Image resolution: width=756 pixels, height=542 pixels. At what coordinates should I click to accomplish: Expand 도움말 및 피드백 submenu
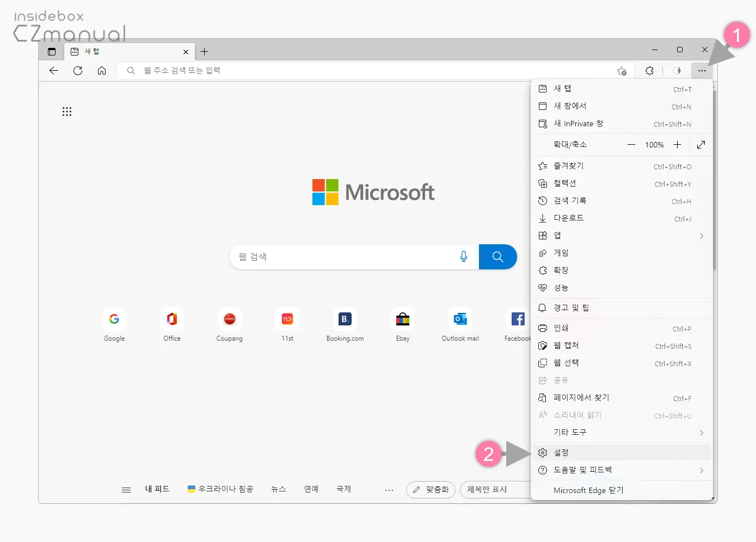(622, 470)
